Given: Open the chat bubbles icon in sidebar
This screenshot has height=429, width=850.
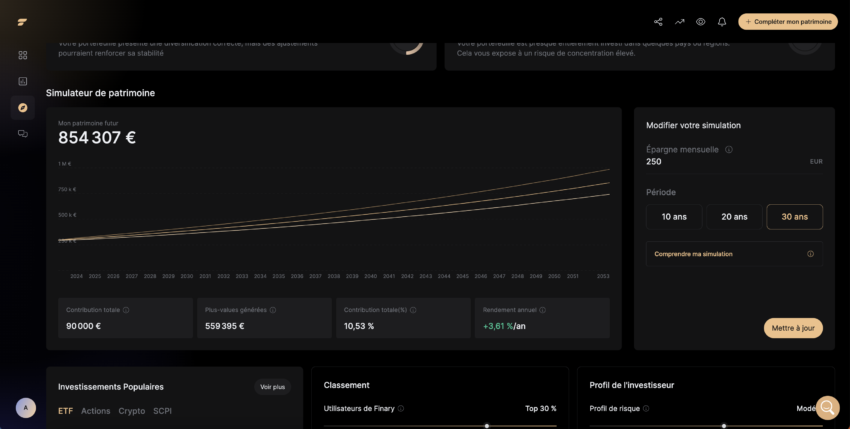Looking at the screenshot, I should [x=23, y=133].
